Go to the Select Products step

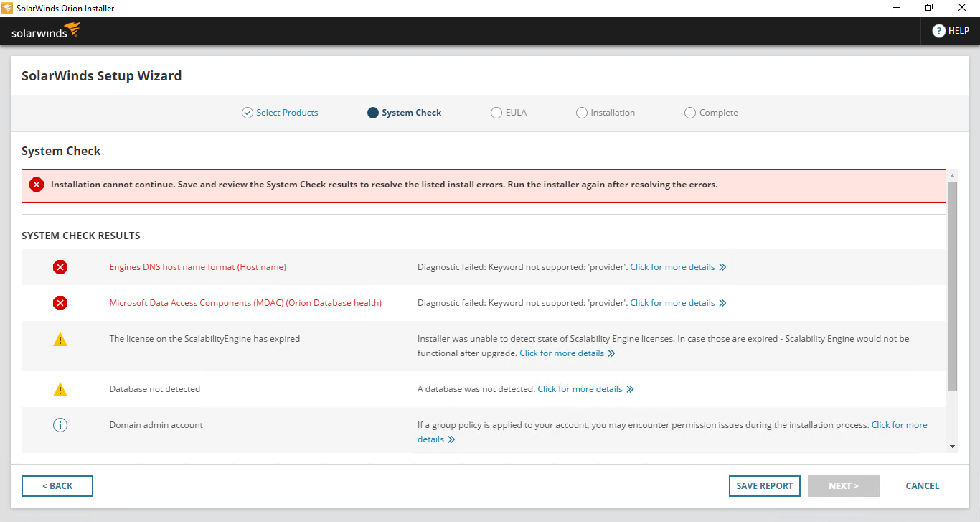pyautogui.click(x=287, y=113)
